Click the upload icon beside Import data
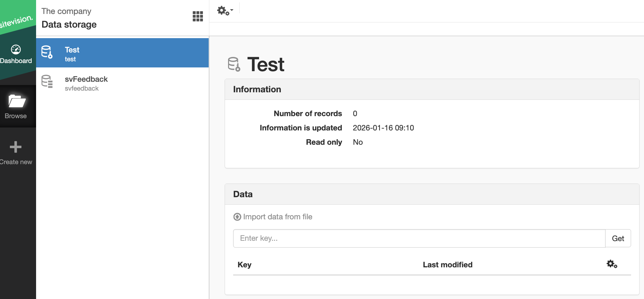The height and width of the screenshot is (299, 644). click(x=237, y=217)
